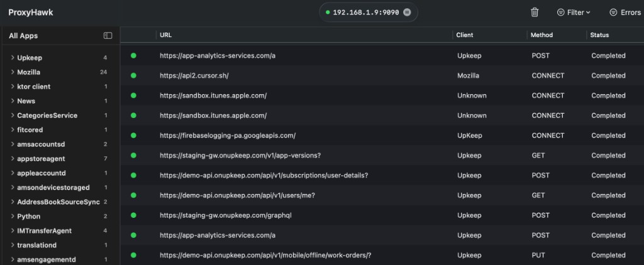Open the users/me request
The image size is (644, 265).
(x=382, y=195)
